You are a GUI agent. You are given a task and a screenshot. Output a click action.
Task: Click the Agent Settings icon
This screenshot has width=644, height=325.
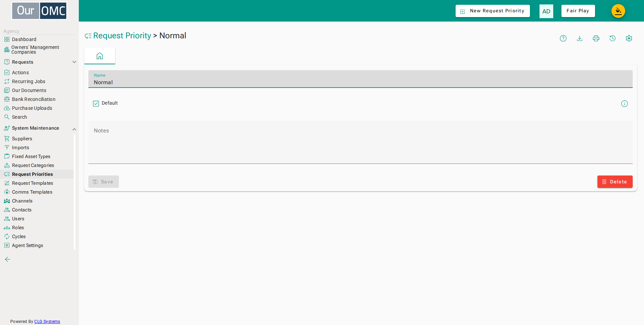coord(7,245)
